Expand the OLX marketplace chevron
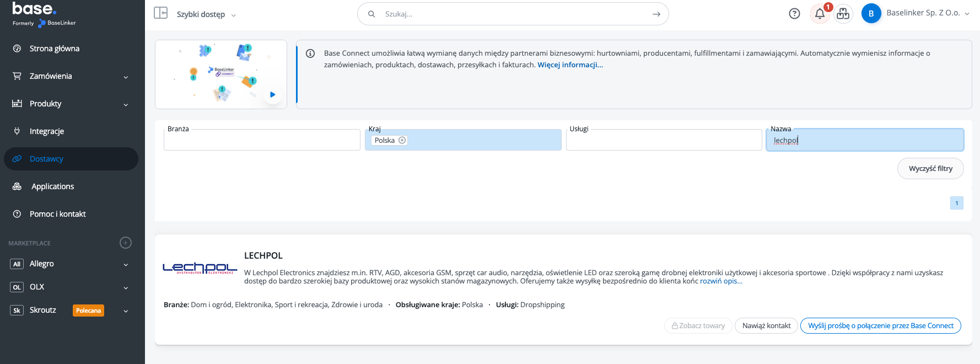Image resolution: width=980 pixels, height=364 pixels. [x=126, y=288]
